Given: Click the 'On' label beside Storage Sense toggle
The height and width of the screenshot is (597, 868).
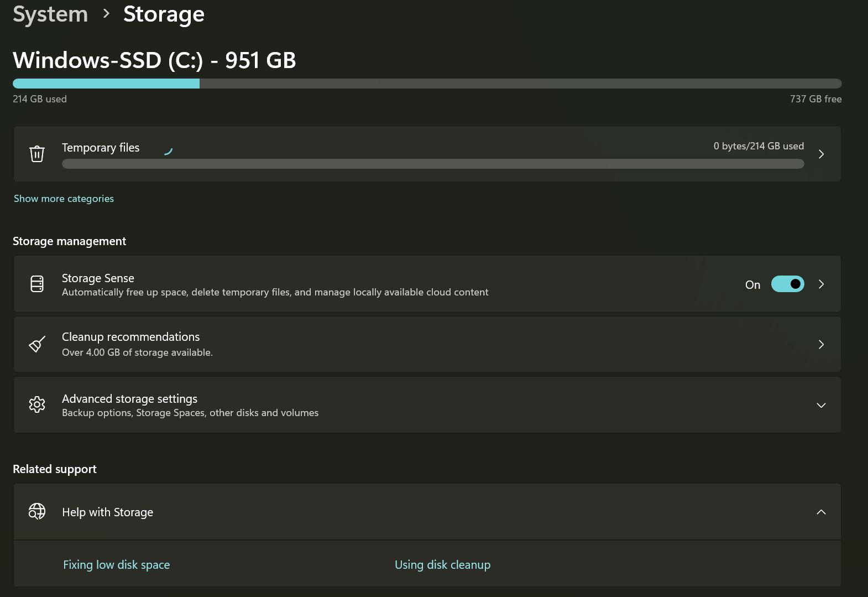Looking at the screenshot, I should coord(752,285).
